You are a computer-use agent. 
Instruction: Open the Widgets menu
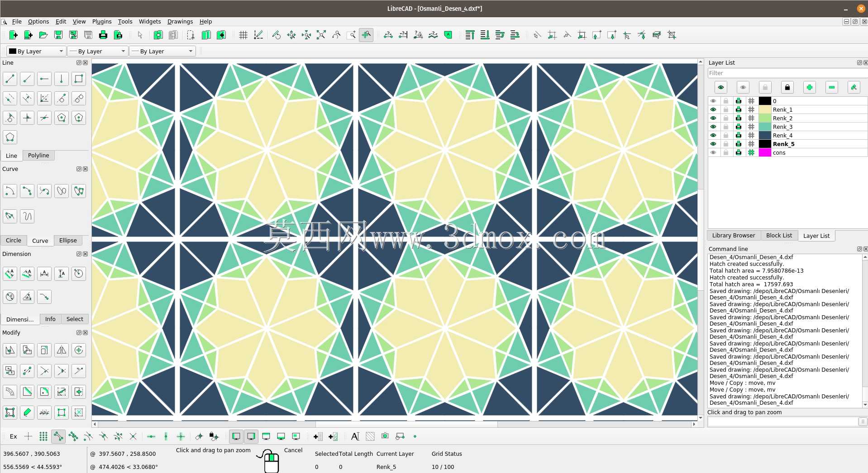click(x=150, y=21)
